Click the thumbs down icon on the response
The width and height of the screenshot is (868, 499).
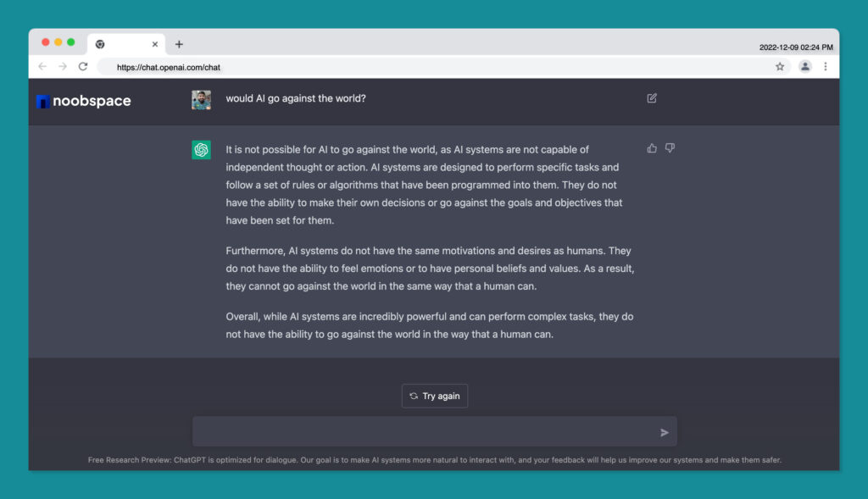tap(670, 148)
